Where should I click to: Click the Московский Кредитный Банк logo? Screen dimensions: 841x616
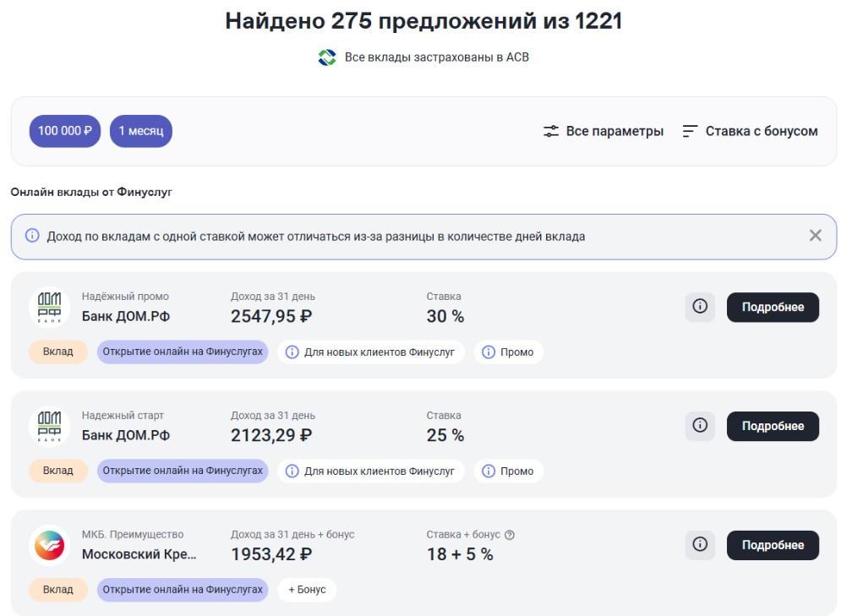49,545
